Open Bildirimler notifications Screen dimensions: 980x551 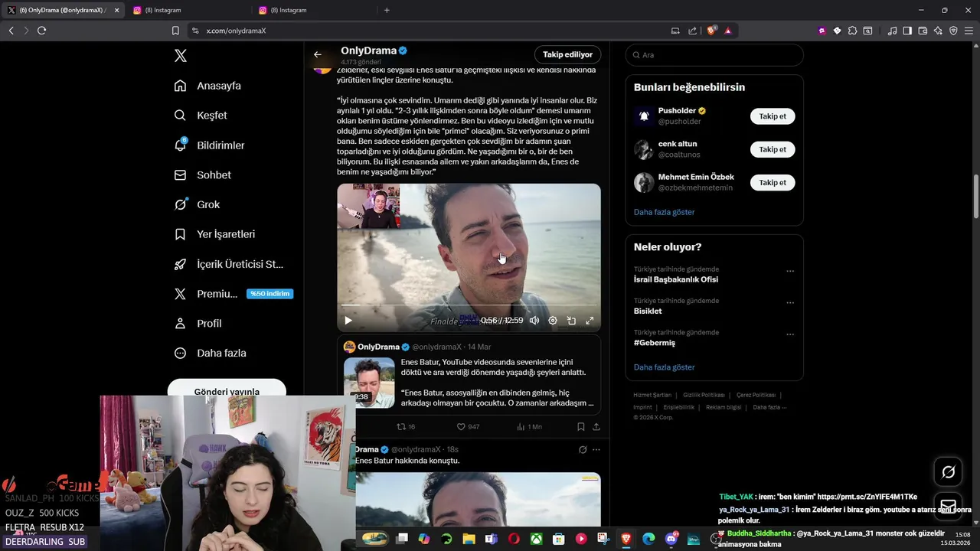[x=209, y=145]
